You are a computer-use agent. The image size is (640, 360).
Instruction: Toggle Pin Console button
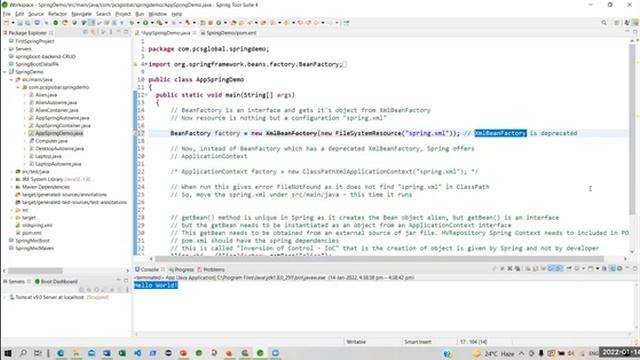tap(569, 269)
